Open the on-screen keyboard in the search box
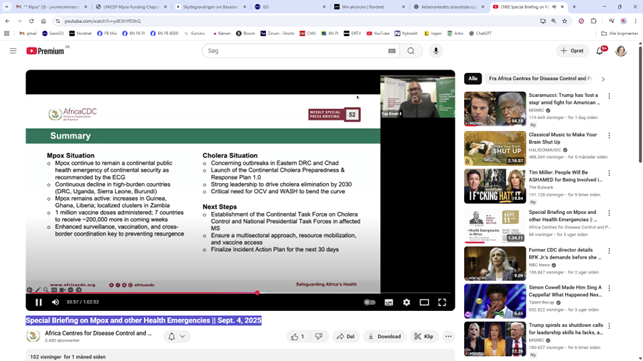The width and height of the screenshot is (643, 361). tap(392, 51)
